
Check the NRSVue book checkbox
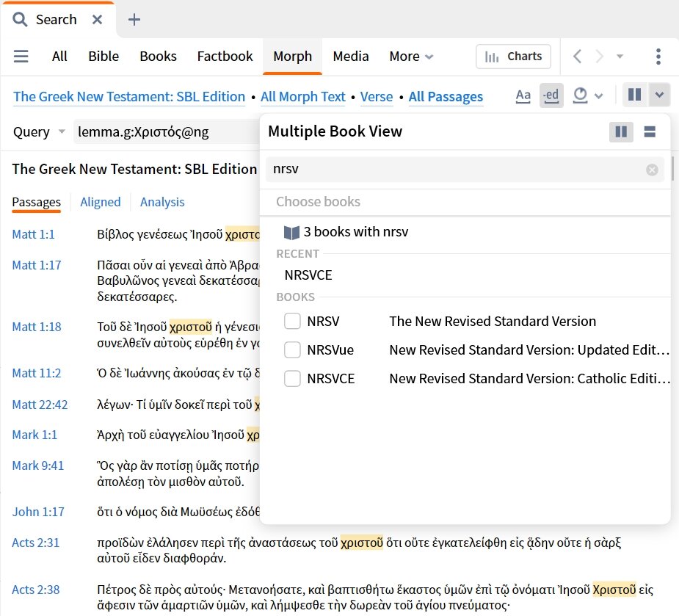coord(292,349)
